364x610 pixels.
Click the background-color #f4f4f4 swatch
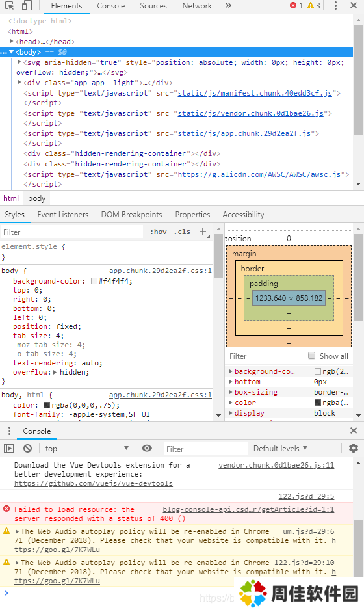[94, 281]
